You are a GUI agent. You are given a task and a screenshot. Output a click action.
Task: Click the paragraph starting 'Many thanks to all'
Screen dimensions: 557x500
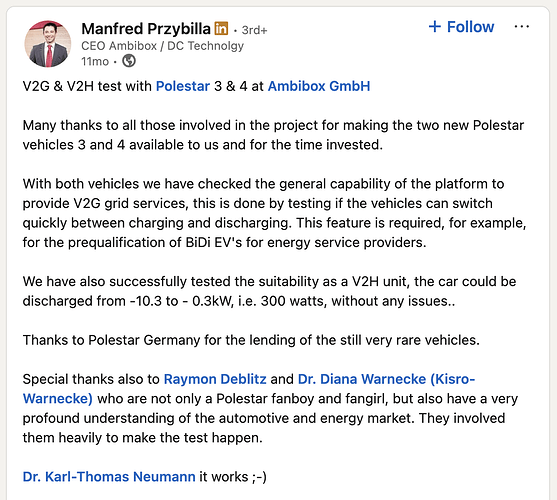pos(273,135)
